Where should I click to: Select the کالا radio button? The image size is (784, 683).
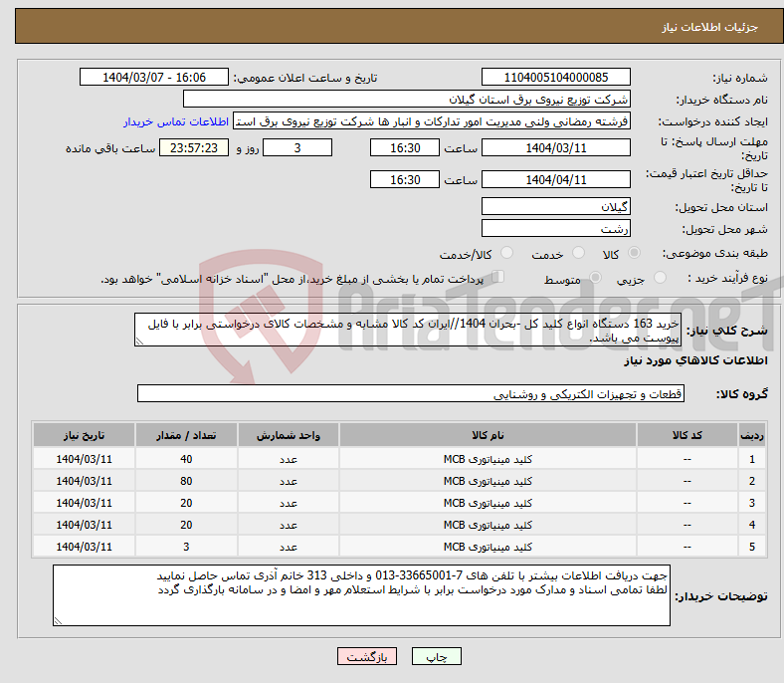635,254
